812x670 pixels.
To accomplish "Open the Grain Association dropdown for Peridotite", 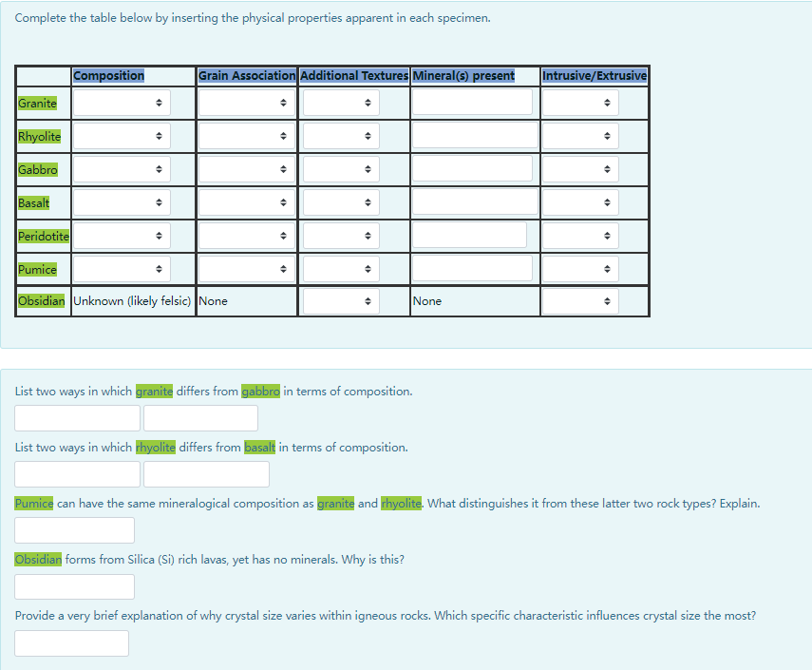I will pyautogui.click(x=246, y=235).
